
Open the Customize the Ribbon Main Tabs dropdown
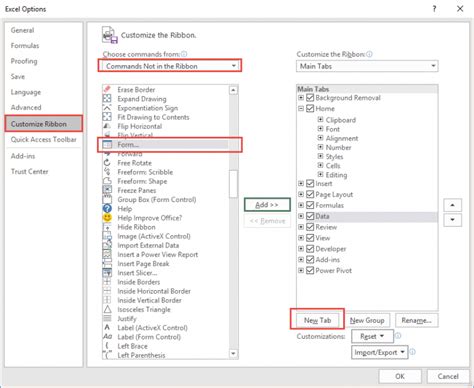click(367, 66)
